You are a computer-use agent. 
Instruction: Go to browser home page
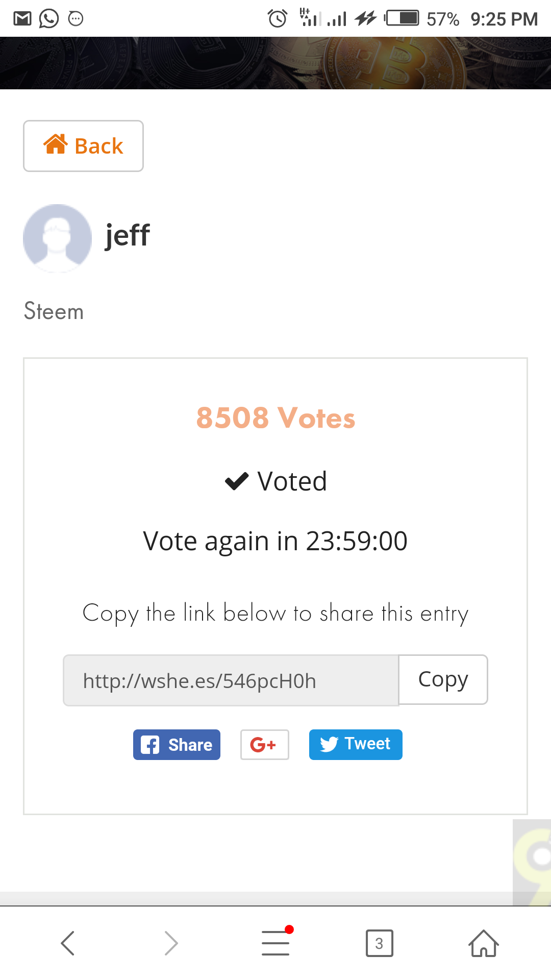pos(483,943)
